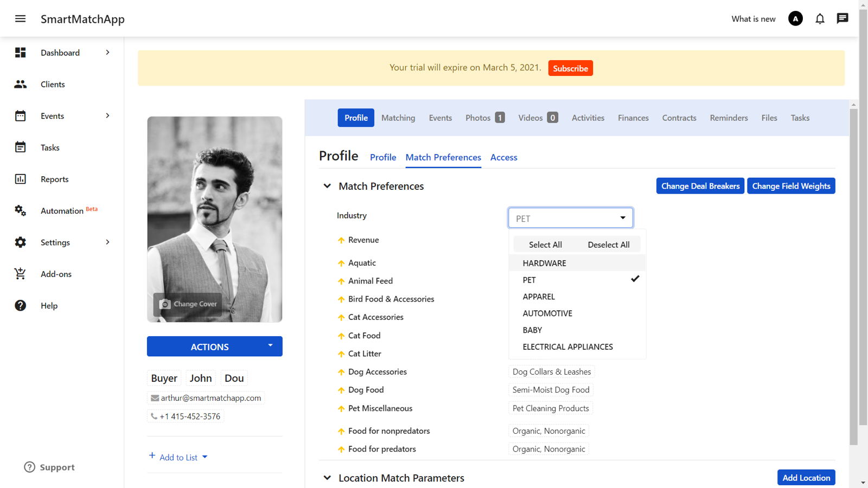Click the Automation gears icon
The width and height of the screenshot is (868, 488).
(x=20, y=210)
